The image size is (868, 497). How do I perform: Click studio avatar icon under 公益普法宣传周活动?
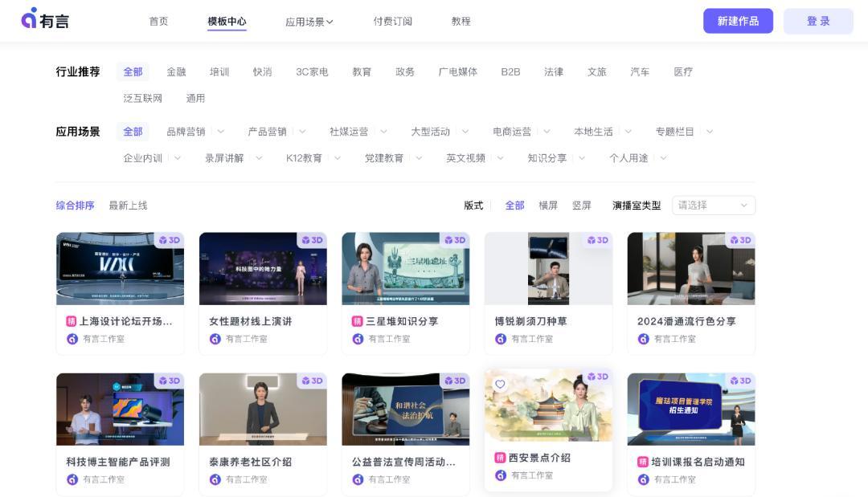[358, 479]
